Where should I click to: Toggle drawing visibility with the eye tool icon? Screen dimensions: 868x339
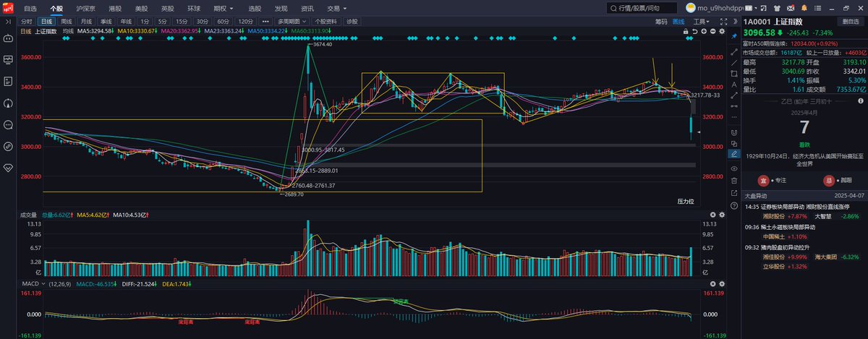(734, 167)
